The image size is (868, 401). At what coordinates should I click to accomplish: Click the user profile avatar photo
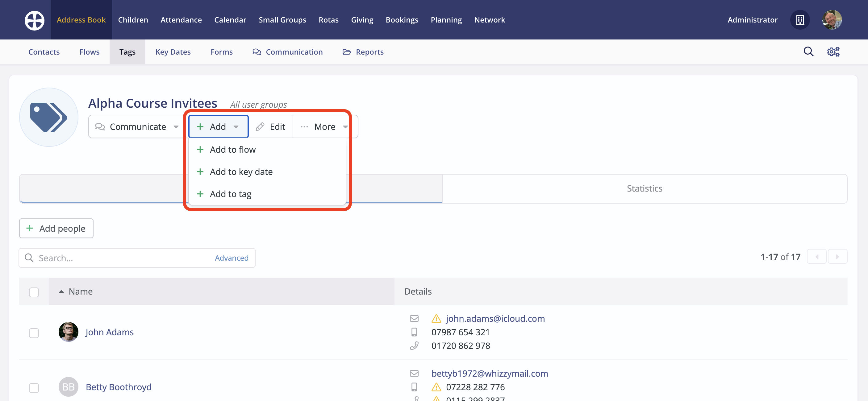[832, 20]
